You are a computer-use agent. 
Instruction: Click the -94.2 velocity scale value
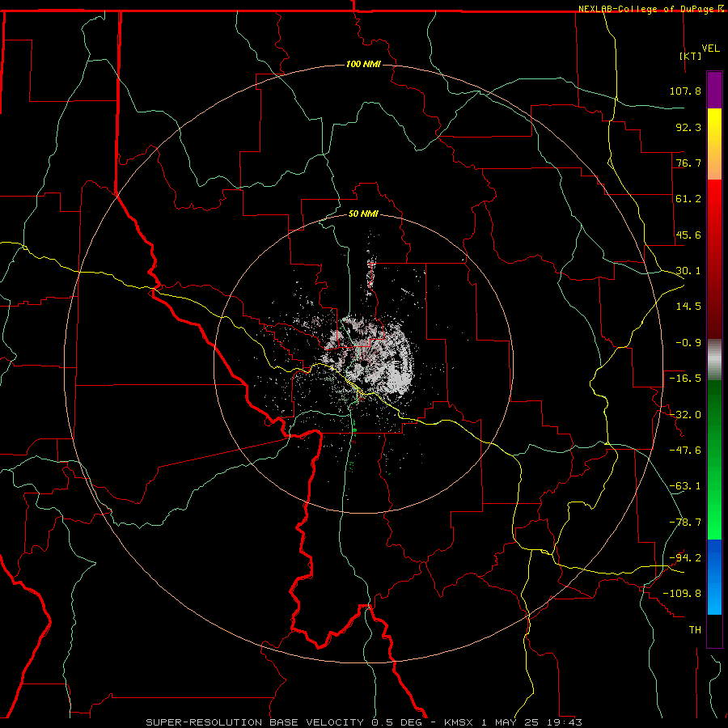pyautogui.click(x=685, y=558)
